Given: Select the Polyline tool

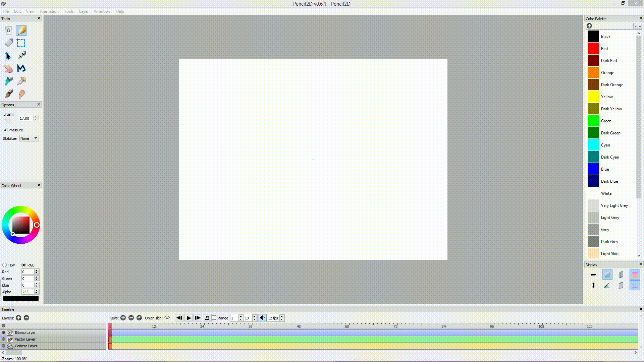Looking at the screenshot, I should [21, 68].
